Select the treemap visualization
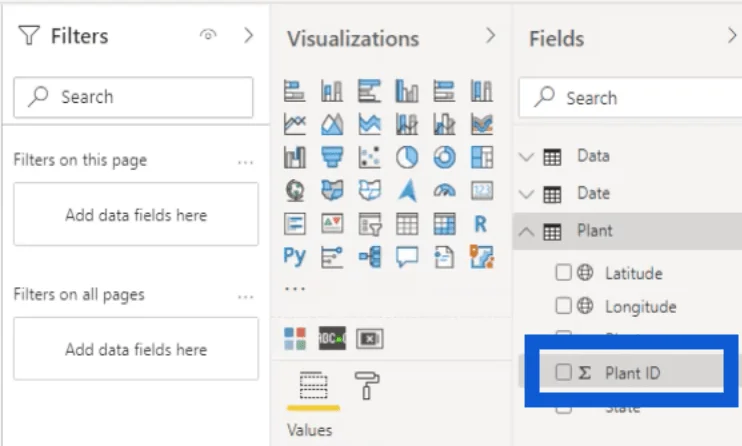The image size is (742, 446). click(x=482, y=157)
